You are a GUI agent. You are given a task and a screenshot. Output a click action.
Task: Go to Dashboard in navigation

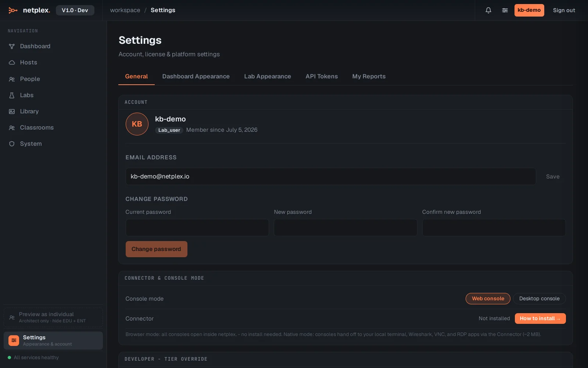[x=53, y=46]
